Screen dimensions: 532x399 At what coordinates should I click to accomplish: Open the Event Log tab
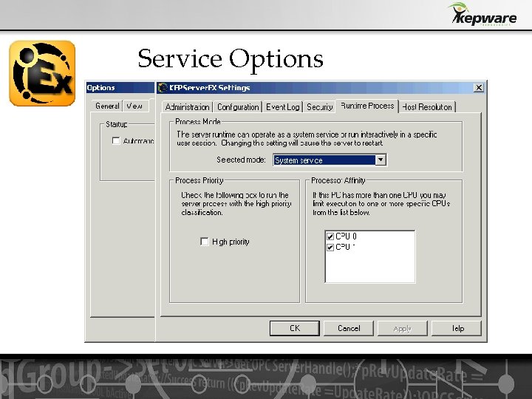(x=282, y=107)
